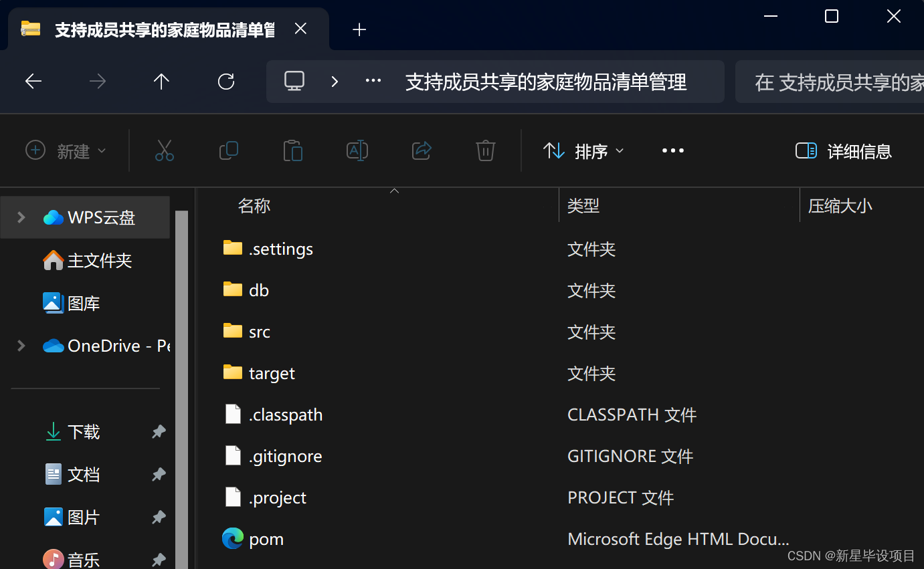Focus the search box in this folder
The image size is (924, 569).
pos(830,82)
